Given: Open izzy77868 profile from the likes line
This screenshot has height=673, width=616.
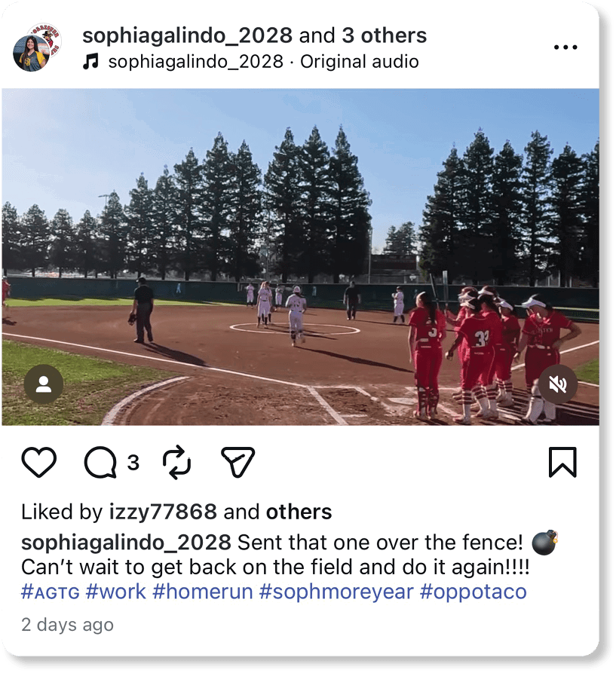Looking at the screenshot, I should (x=163, y=512).
